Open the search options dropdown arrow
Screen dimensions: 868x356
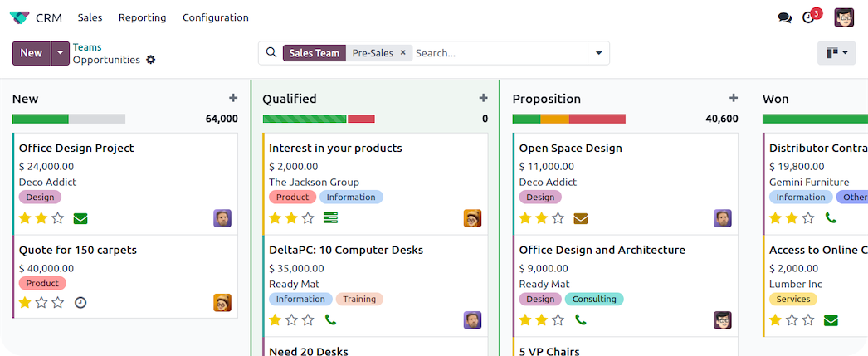598,53
